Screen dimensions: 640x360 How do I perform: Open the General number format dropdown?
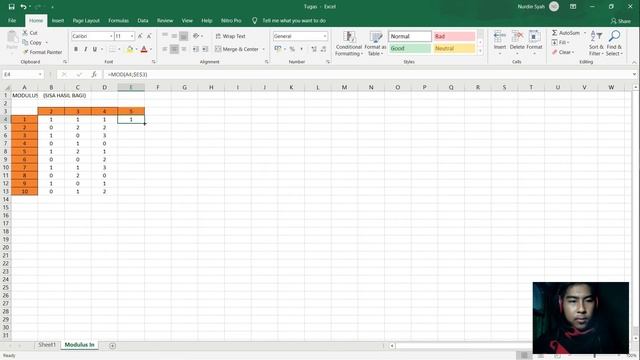pyautogui.click(x=325, y=36)
